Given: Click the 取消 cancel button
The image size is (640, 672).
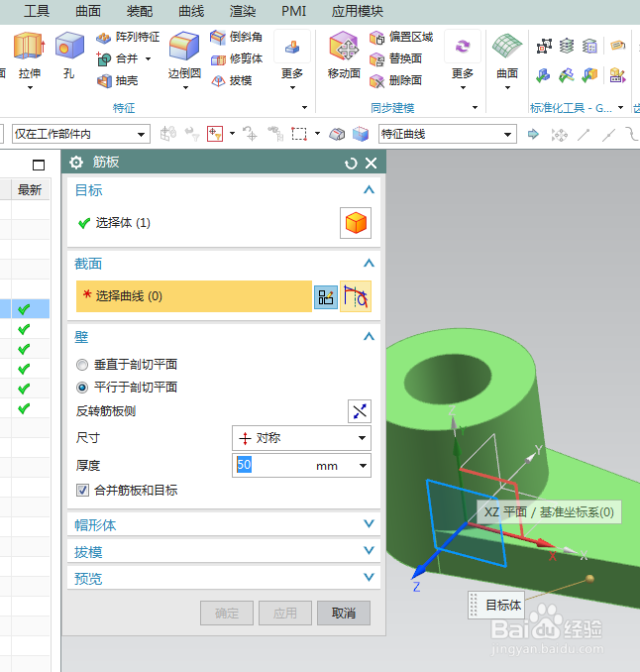Looking at the screenshot, I should 344,613.
